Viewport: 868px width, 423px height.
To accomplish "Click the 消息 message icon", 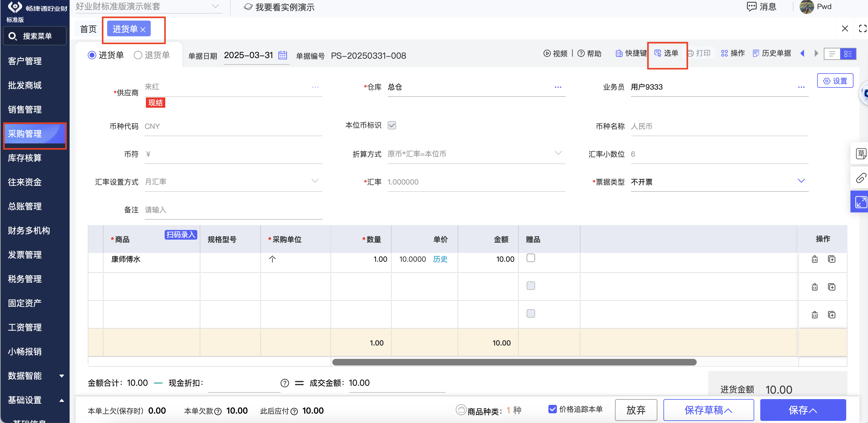I will (751, 6).
